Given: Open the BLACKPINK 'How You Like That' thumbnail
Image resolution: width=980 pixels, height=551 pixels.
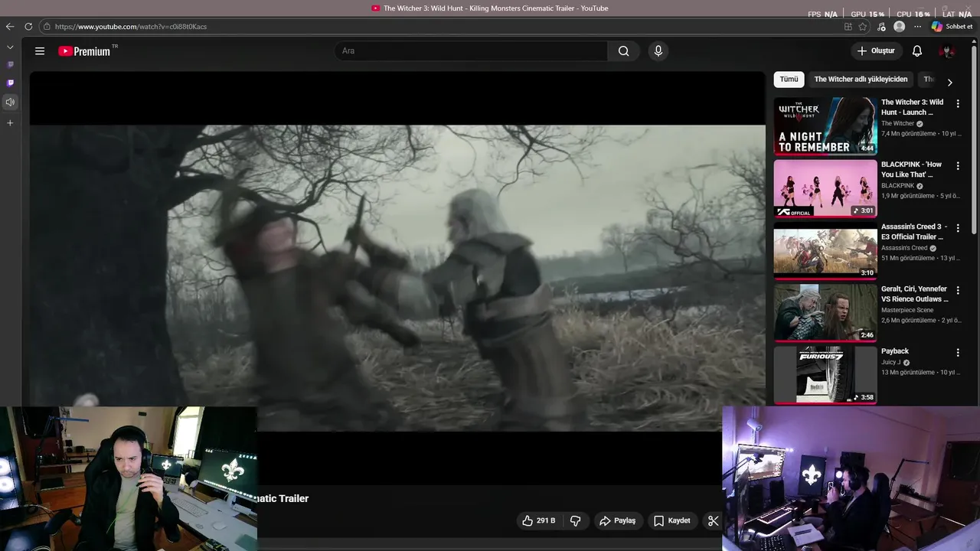Looking at the screenshot, I should (x=825, y=188).
